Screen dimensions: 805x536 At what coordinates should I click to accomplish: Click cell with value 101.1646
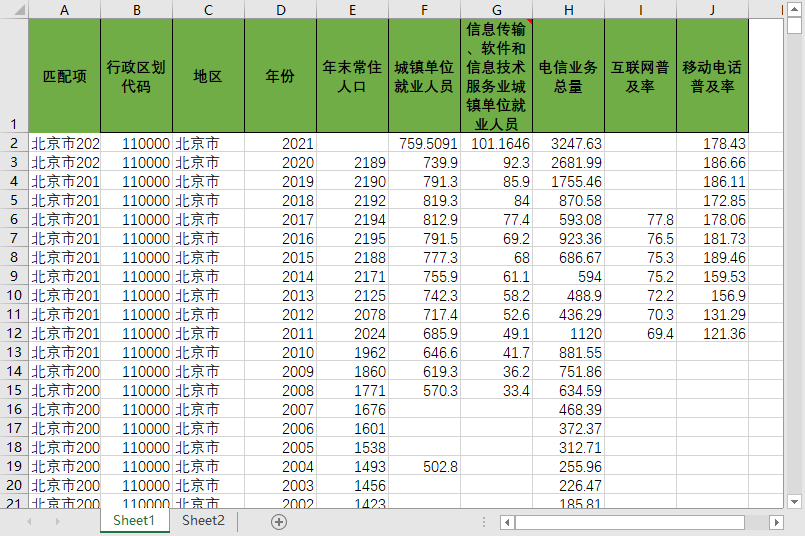click(496, 143)
